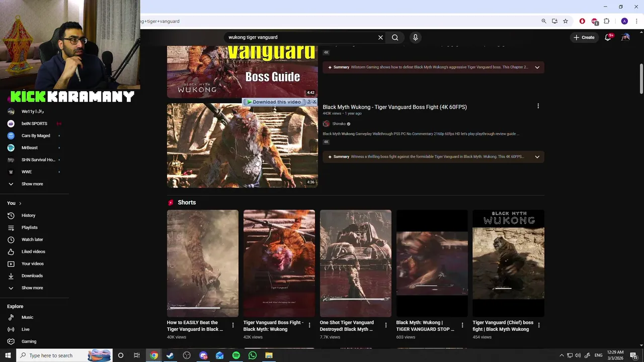Click the install app icon in address bar

pos(554,21)
